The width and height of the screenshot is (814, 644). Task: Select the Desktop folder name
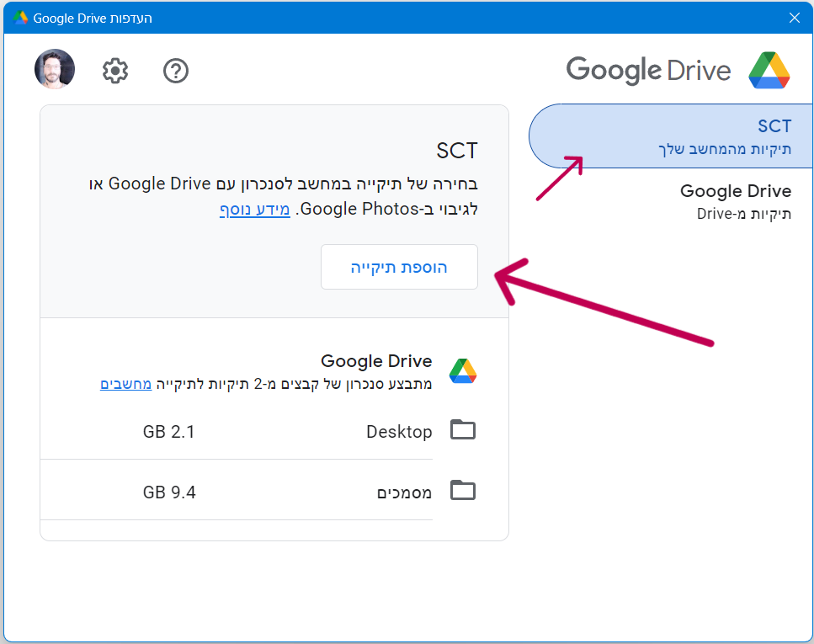399,432
